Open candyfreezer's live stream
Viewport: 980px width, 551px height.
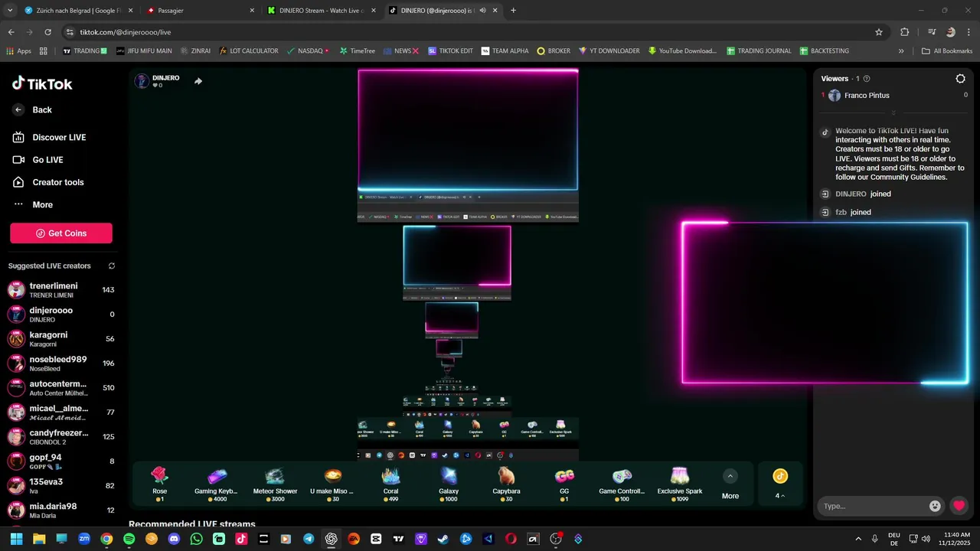pos(60,437)
